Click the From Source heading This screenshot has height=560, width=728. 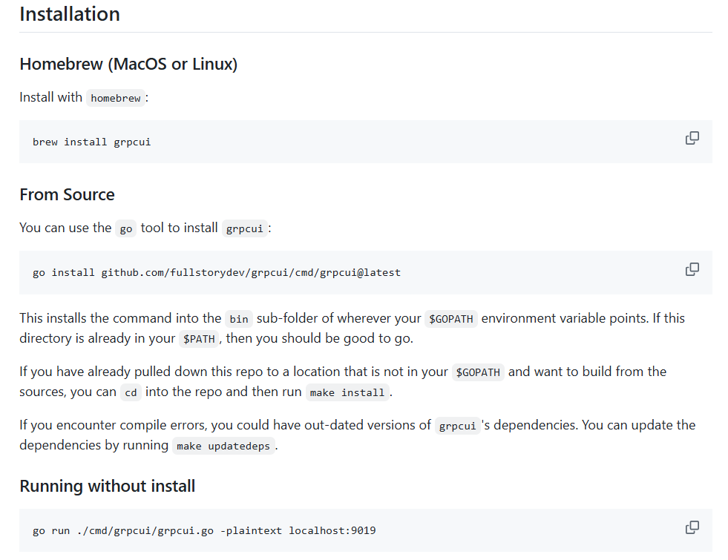(67, 194)
